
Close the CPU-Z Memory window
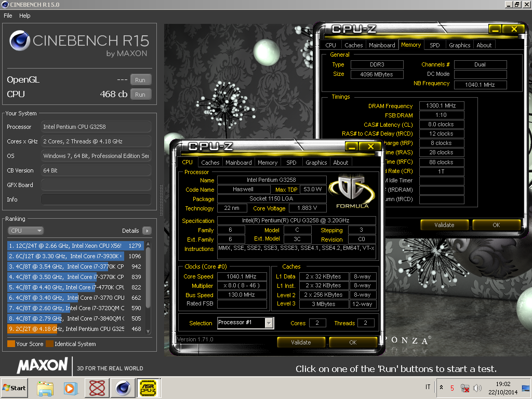[x=514, y=29]
